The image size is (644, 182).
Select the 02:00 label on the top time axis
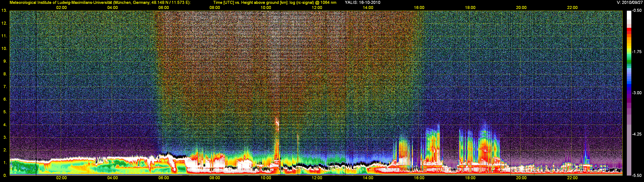point(61,7)
